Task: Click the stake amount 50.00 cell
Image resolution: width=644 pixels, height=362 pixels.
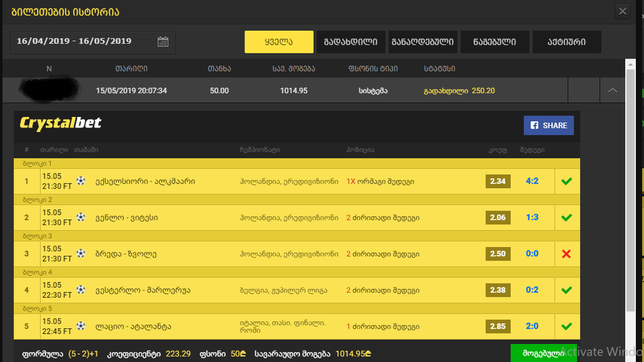Action: click(x=219, y=90)
